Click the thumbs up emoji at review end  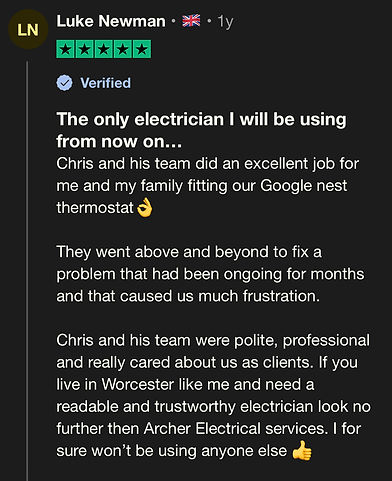[x=302, y=451]
